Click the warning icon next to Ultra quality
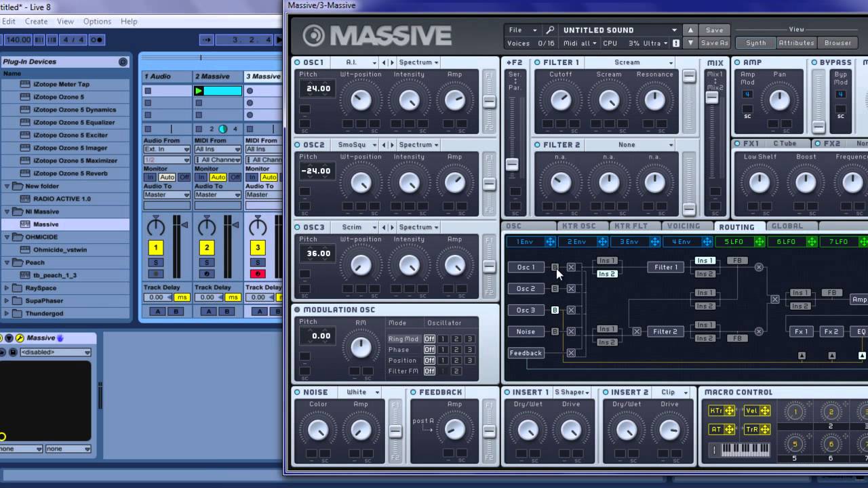 pos(675,43)
